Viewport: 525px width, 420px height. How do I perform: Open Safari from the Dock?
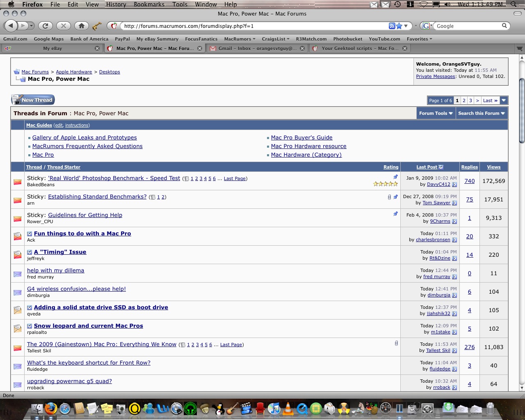65,408
